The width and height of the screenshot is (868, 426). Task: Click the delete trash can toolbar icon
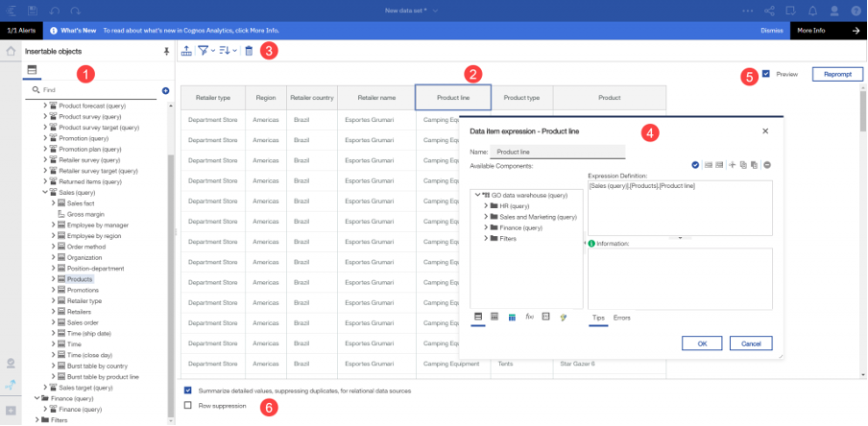click(249, 51)
